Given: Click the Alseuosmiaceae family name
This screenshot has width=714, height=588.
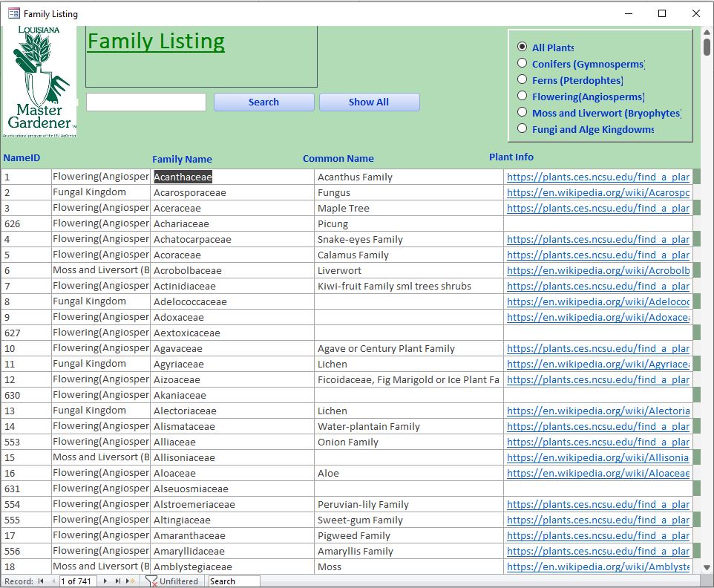Looking at the screenshot, I should (x=232, y=489).
